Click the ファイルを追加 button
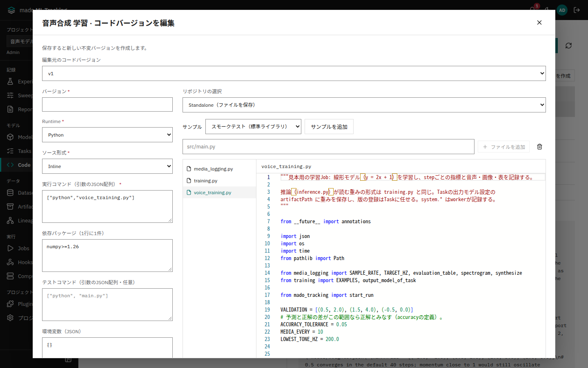Viewport: 588px width, 368px height. 504,147
